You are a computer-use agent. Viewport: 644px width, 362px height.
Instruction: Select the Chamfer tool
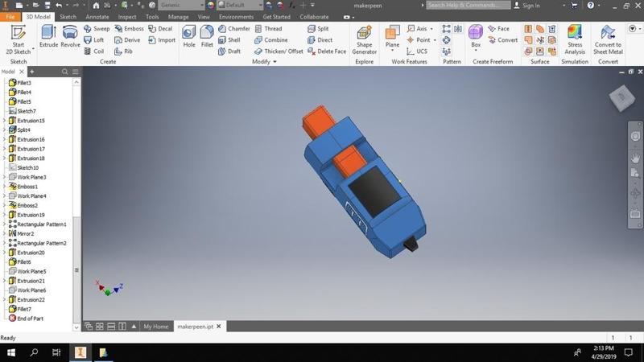point(233,29)
